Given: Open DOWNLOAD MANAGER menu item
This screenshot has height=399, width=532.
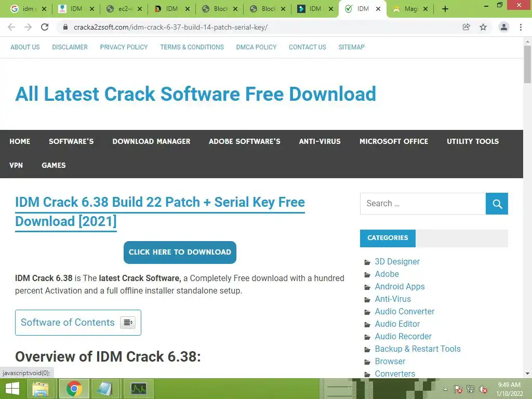Looking at the screenshot, I should click(151, 141).
